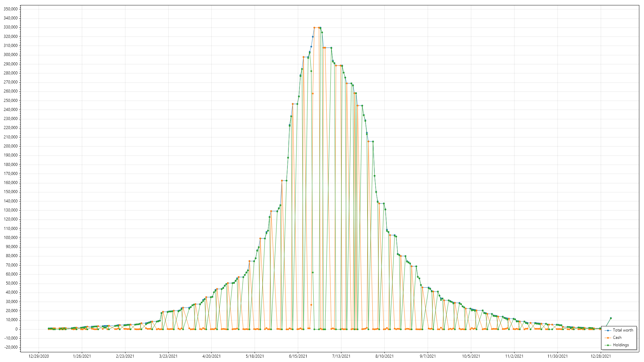This screenshot has height=362, width=644.
Task: Click the 0 value axis label
Action: pyautogui.click(x=16, y=329)
